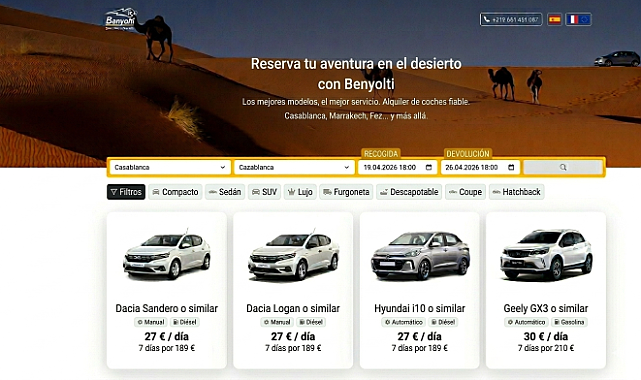Open the Filtros filter button

[126, 192]
